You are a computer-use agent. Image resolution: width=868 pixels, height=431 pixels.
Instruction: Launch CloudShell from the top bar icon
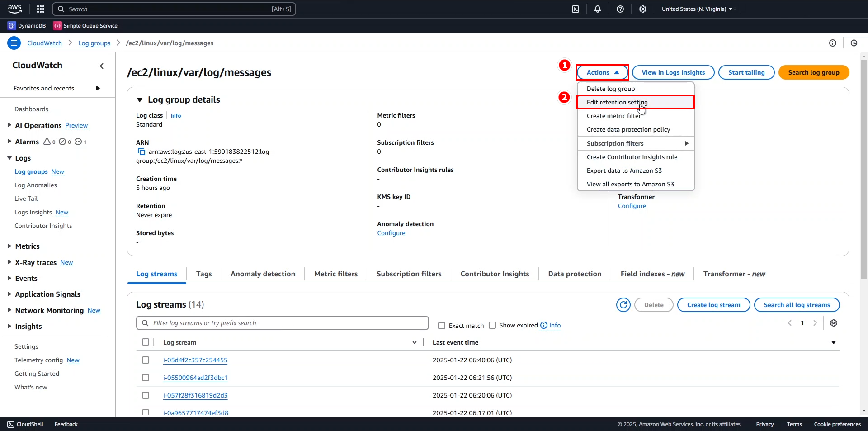[x=576, y=9]
